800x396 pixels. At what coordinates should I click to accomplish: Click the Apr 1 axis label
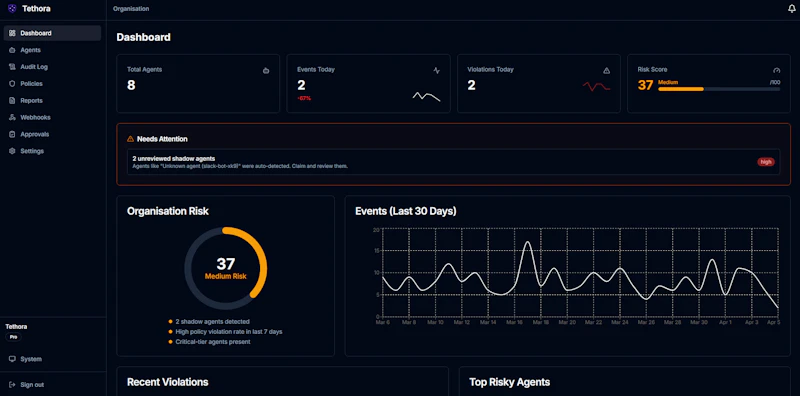[726, 323]
